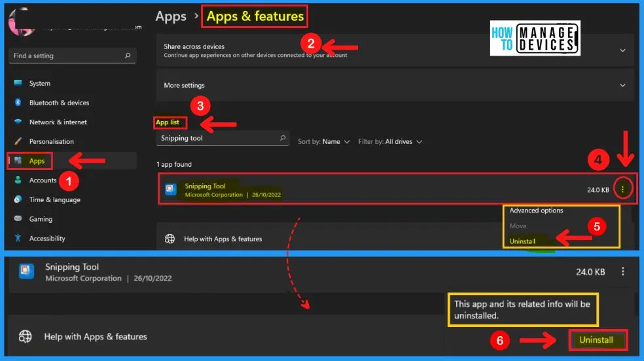This screenshot has height=361, width=644.
Task: Click the App list search field with Snipping tool
Action: [x=223, y=138]
